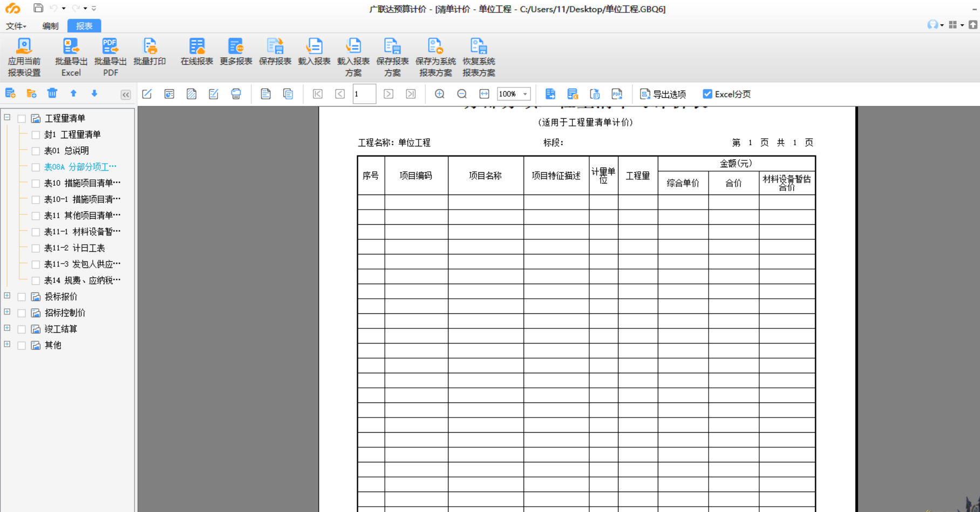
Task: Go to last page of the preview
Action: point(411,94)
